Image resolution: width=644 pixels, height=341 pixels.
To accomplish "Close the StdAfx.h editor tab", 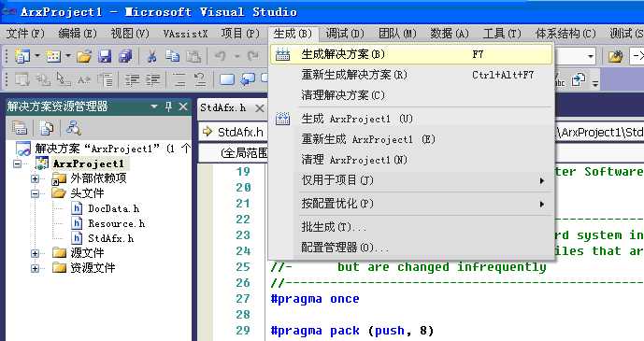I will [x=260, y=108].
